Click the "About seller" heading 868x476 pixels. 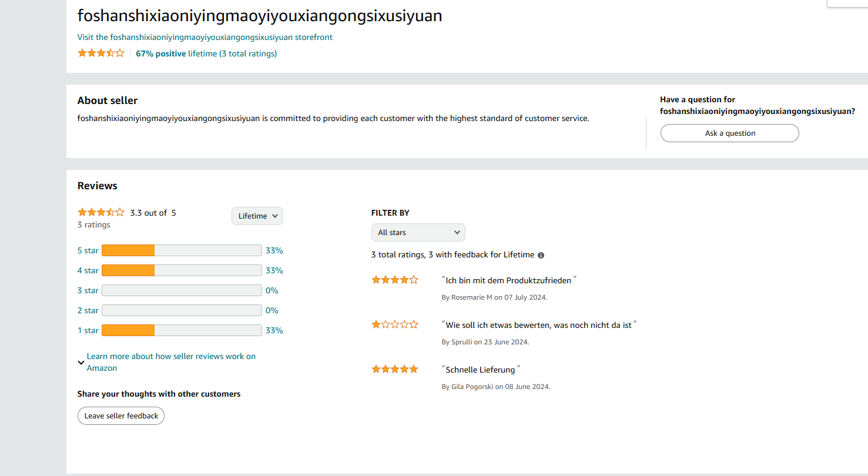click(x=108, y=101)
